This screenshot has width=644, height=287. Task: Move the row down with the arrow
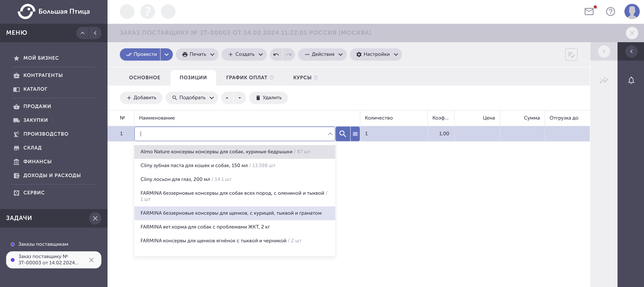point(240,98)
